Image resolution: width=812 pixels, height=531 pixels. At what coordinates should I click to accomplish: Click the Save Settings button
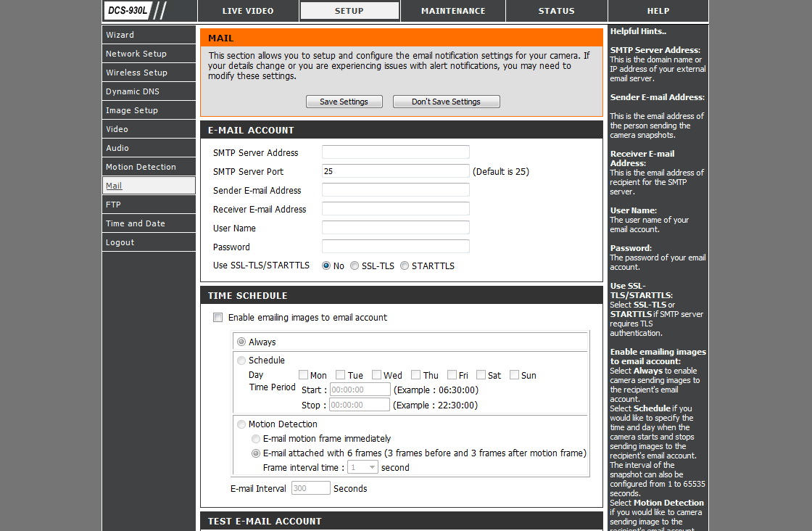(x=344, y=102)
